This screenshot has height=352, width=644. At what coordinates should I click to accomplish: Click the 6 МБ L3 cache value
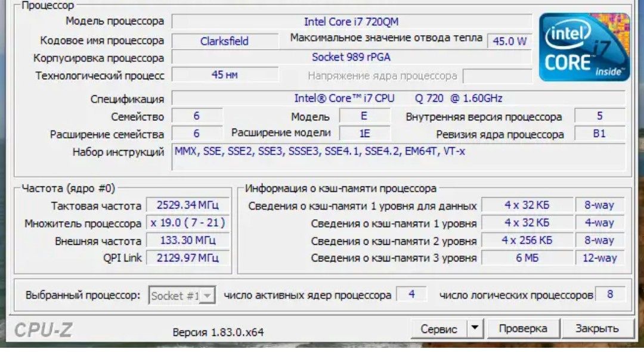tap(527, 258)
